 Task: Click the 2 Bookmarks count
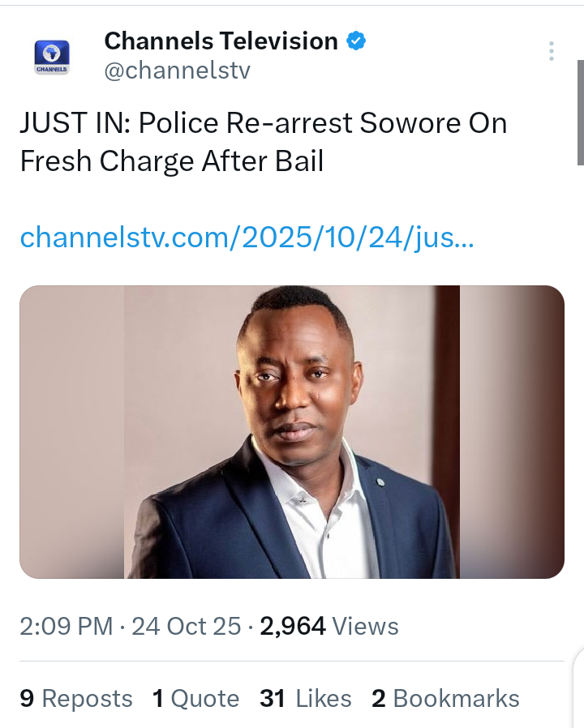pos(445,699)
